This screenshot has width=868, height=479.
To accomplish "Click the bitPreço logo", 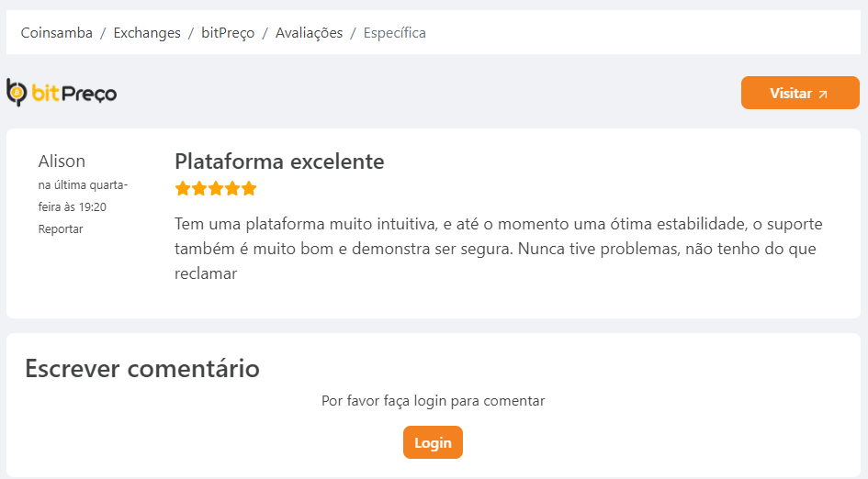I will [62, 93].
